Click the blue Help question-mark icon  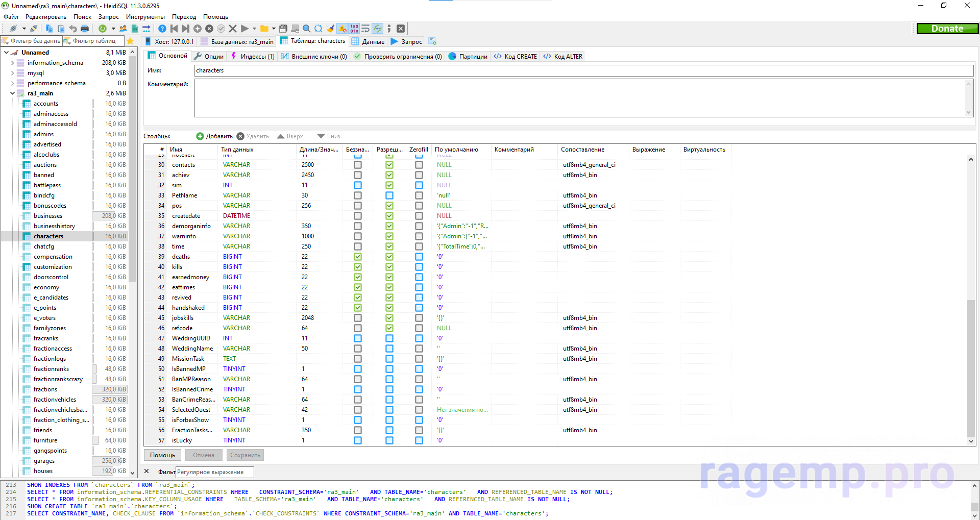click(x=162, y=29)
